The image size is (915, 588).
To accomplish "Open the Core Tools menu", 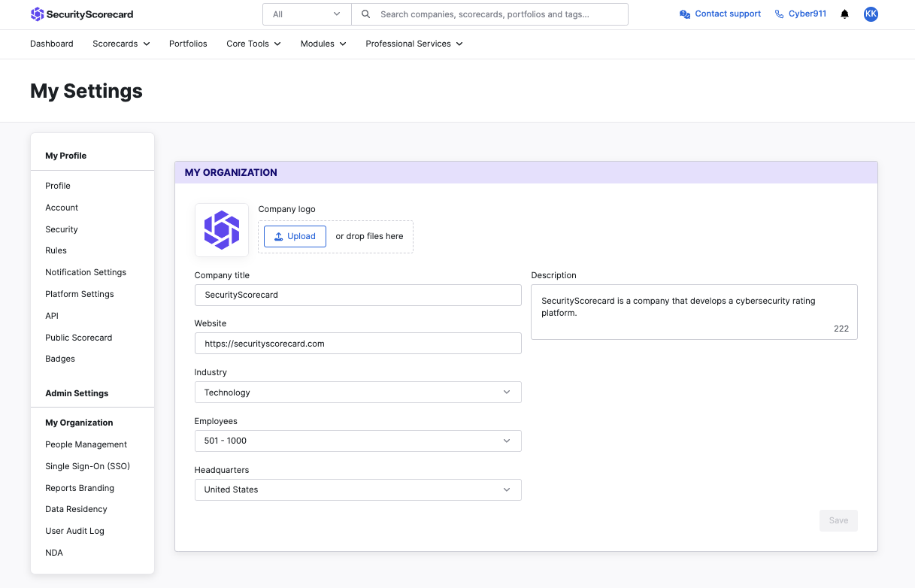I will click(253, 44).
